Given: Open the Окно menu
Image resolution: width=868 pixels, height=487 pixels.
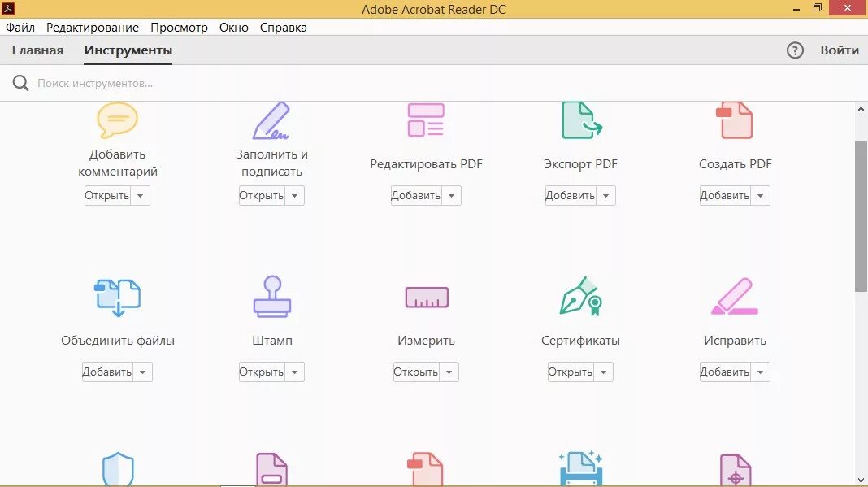Looking at the screenshot, I should [x=233, y=28].
